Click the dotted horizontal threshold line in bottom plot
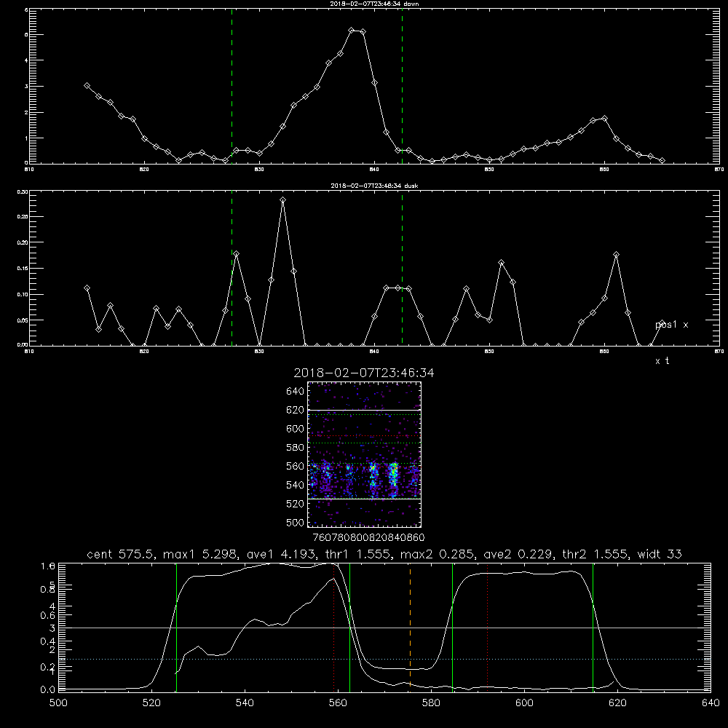The height and width of the screenshot is (728, 728). pyautogui.click(x=384, y=660)
